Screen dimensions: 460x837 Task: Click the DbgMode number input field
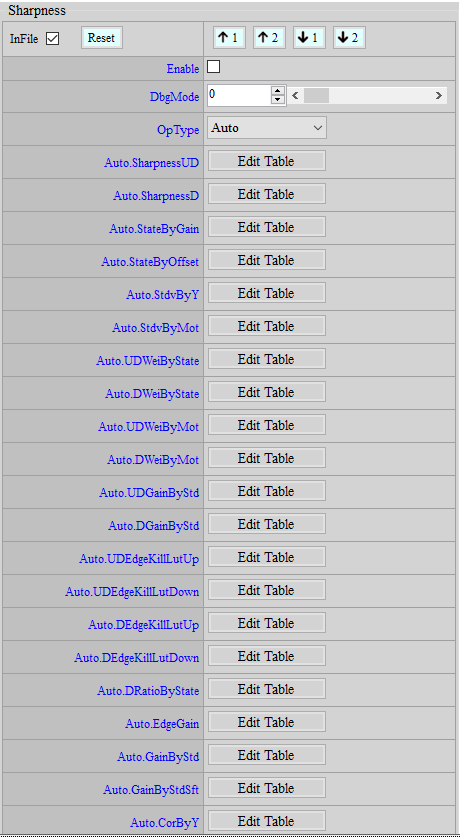(x=240, y=96)
